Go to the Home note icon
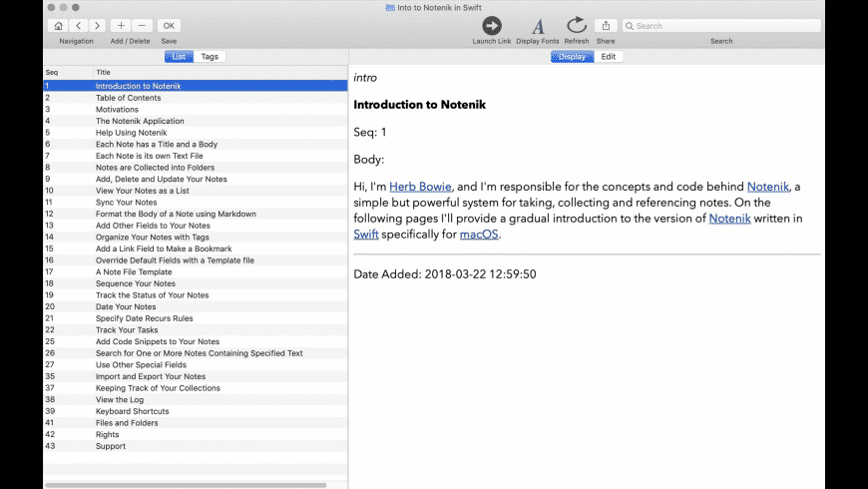The width and height of the screenshot is (868, 489). coord(58,26)
